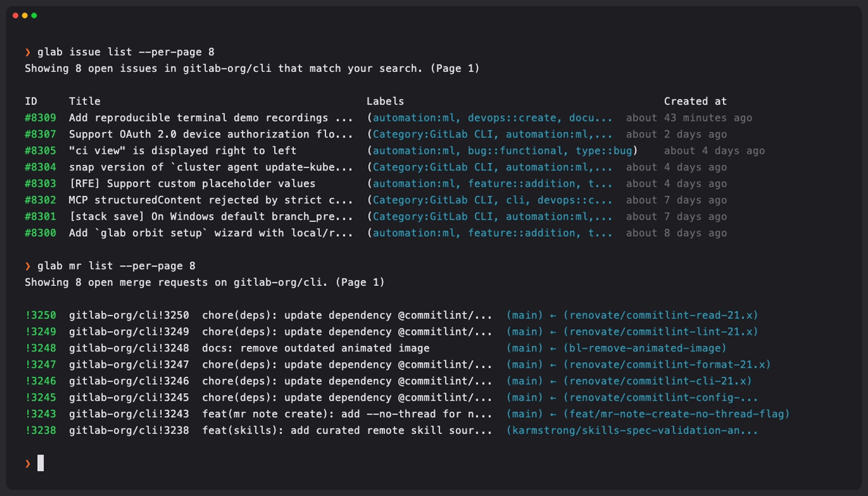The width and height of the screenshot is (868, 496).
Task: Click the green maximize window dot
Action: tap(34, 15)
